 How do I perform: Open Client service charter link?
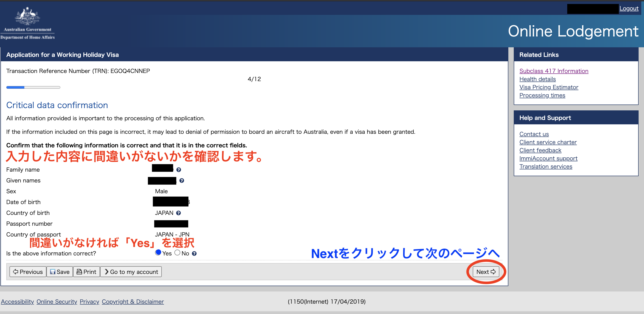click(548, 142)
